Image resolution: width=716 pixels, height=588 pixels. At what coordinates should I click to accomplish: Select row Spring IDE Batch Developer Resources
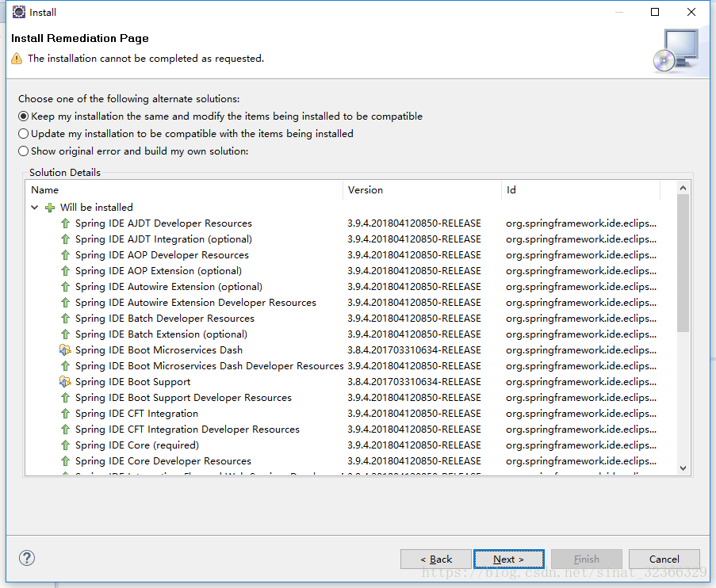coord(350,319)
